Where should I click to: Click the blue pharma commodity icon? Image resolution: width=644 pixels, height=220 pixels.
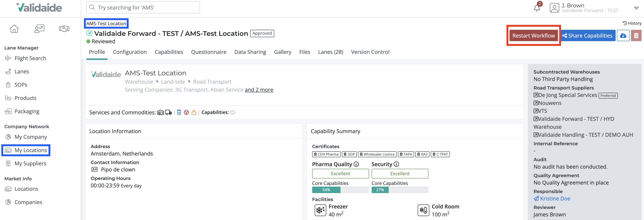coord(179,113)
